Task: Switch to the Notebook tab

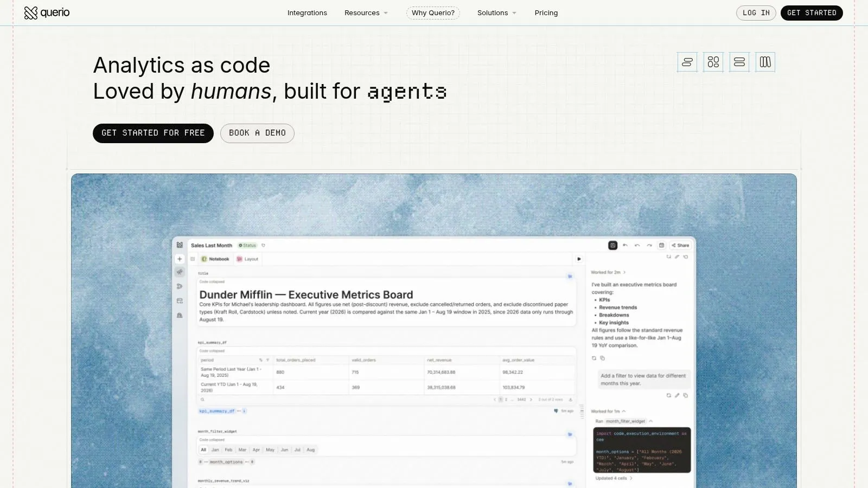Action: pos(215,259)
